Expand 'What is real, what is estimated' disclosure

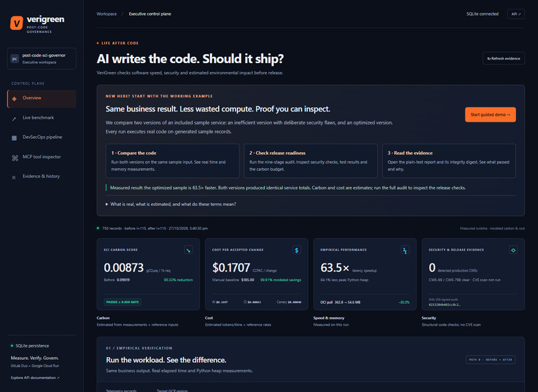point(171,204)
